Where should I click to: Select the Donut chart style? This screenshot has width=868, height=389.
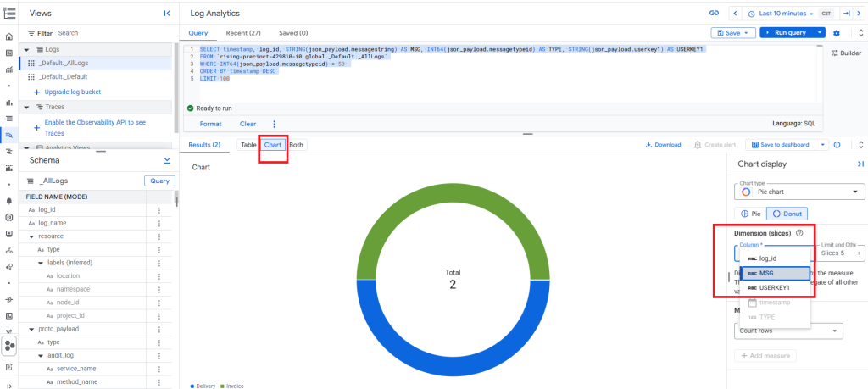[x=787, y=214]
